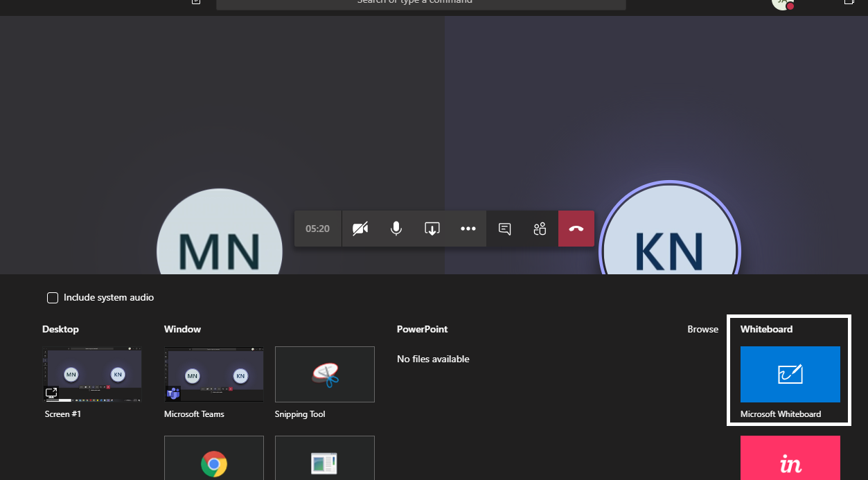Image resolution: width=868 pixels, height=480 pixels.
Task: Open the InVision whiteboard tile
Action: point(790,459)
